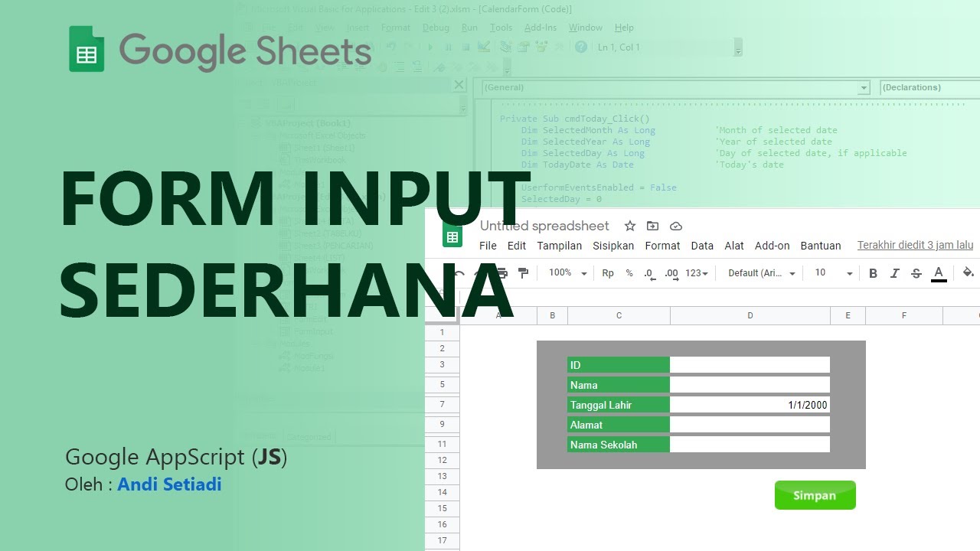Click the Simpan button
Image resolution: width=980 pixels, height=551 pixels.
point(815,495)
